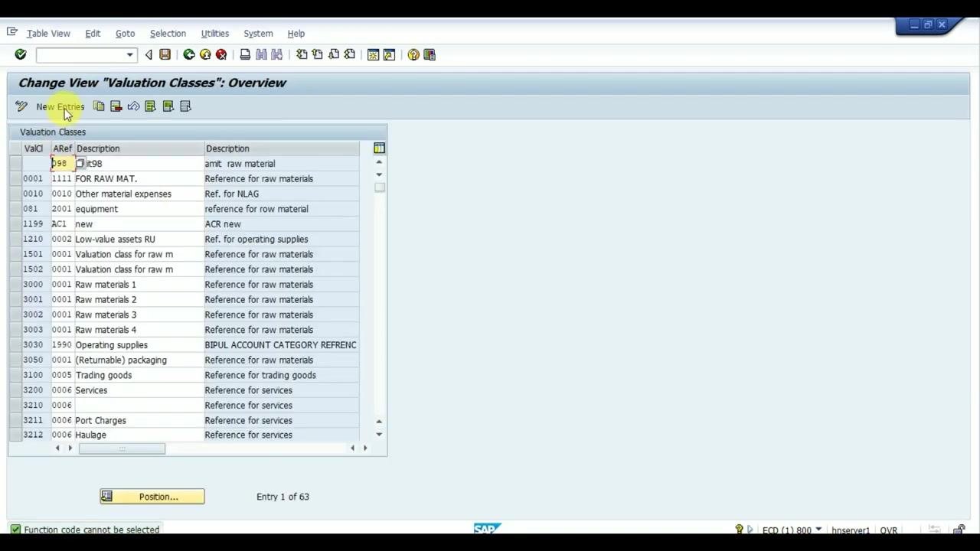Toggle Display/Change pencil icon
This screenshot has width=980, height=551.
click(21, 106)
